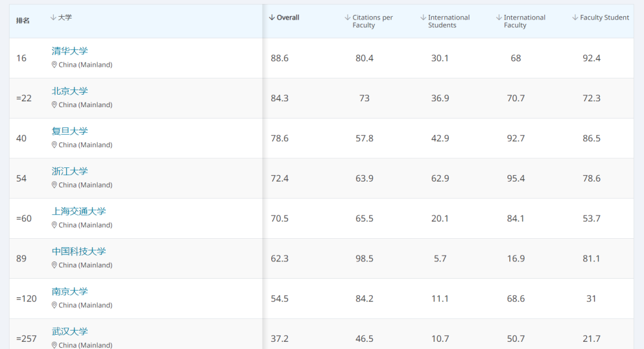
Task: Click location pin icon under 南京大学
Action: pos(54,305)
